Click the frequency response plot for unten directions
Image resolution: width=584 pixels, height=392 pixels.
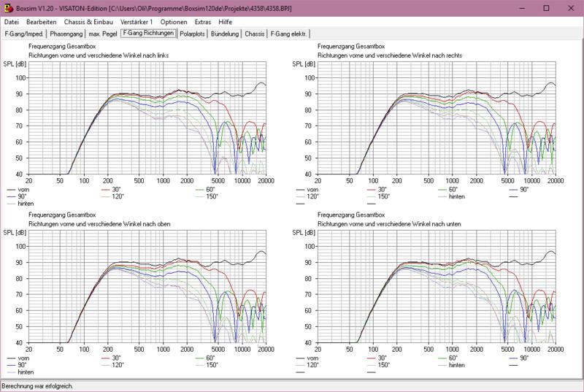click(437, 286)
